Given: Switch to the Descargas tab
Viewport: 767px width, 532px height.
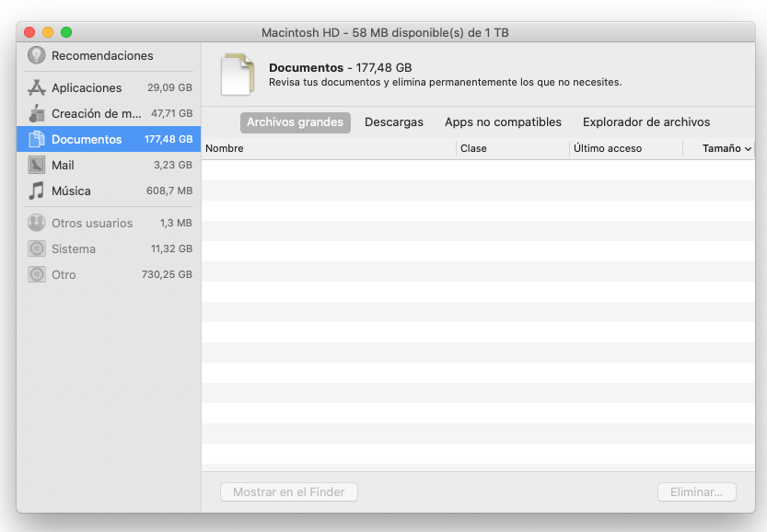Looking at the screenshot, I should pyautogui.click(x=394, y=122).
